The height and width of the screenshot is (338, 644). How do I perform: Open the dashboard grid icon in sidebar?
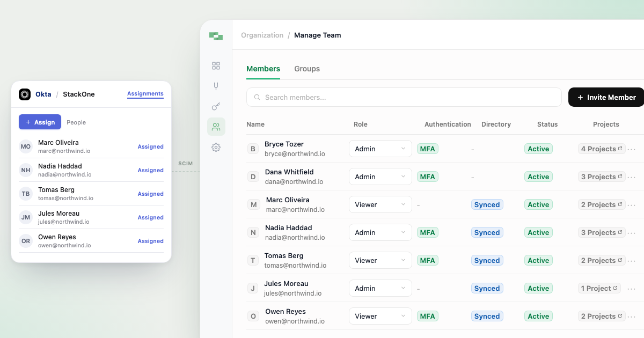click(216, 66)
